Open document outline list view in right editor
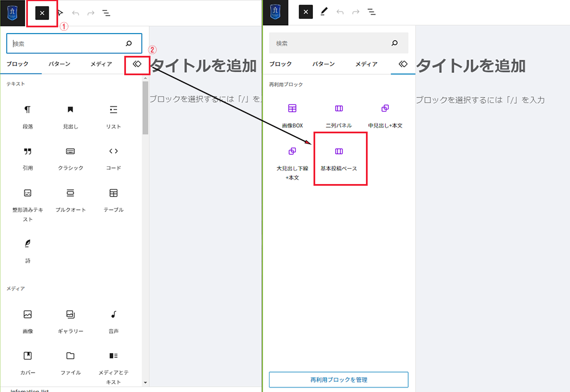570x392 pixels. (371, 12)
